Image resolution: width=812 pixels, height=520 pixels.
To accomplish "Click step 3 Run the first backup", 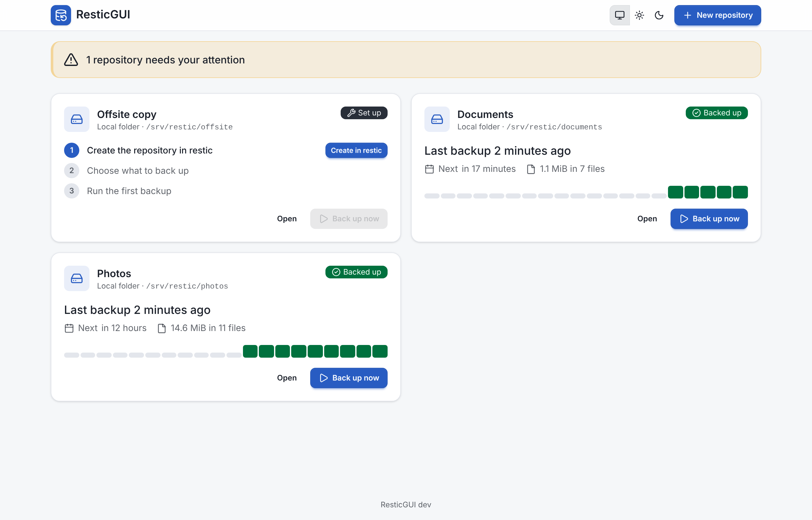I will click(x=129, y=191).
